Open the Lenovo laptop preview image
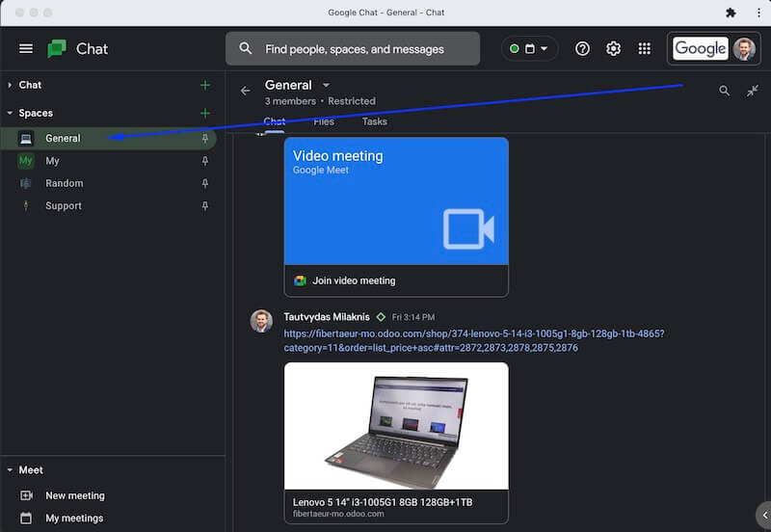This screenshot has height=532, width=771. pos(396,426)
